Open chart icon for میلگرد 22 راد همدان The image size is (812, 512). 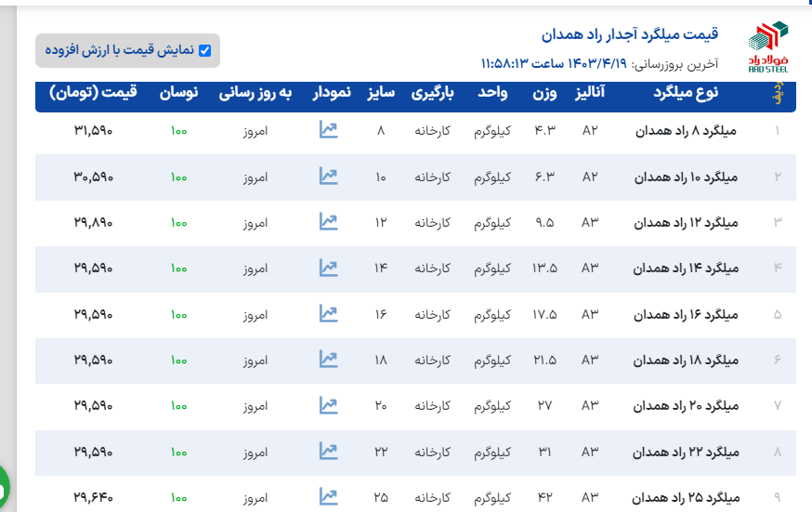click(328, 451)
